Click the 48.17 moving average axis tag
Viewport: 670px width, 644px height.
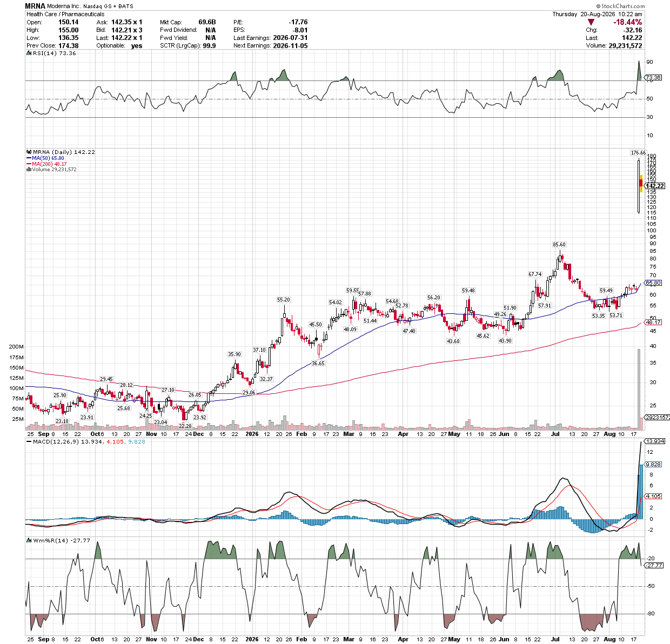(653, 323)
